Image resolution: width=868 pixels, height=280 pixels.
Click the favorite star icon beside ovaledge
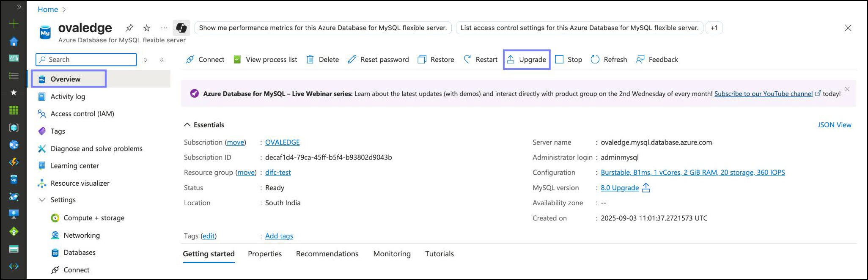click(x=147, y=28)
